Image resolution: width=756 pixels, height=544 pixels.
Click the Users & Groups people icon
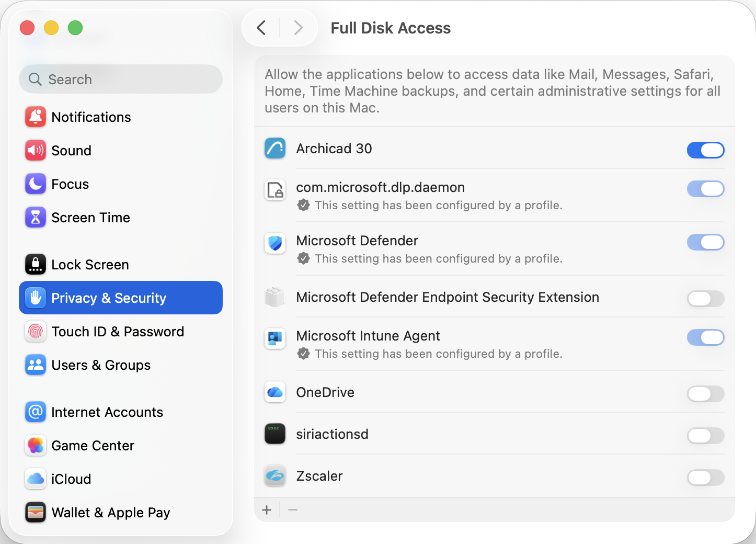pyautogui.click(x=36, y=365)
